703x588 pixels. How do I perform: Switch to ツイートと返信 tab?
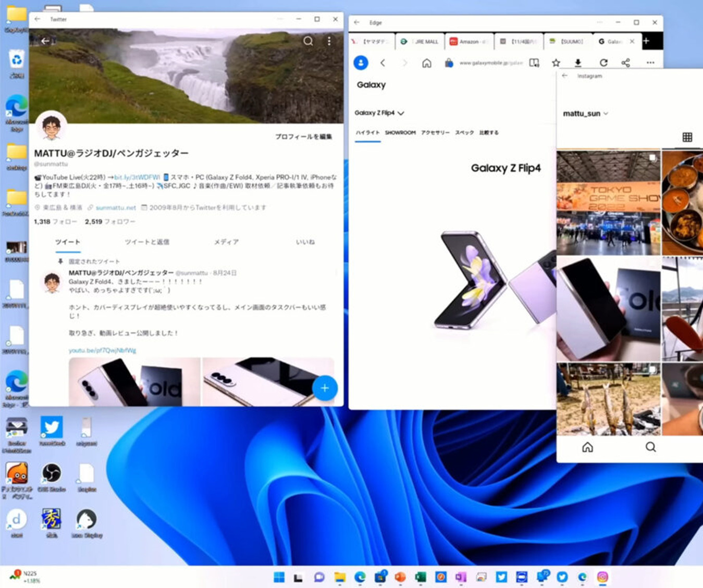[x=147, y=242]
